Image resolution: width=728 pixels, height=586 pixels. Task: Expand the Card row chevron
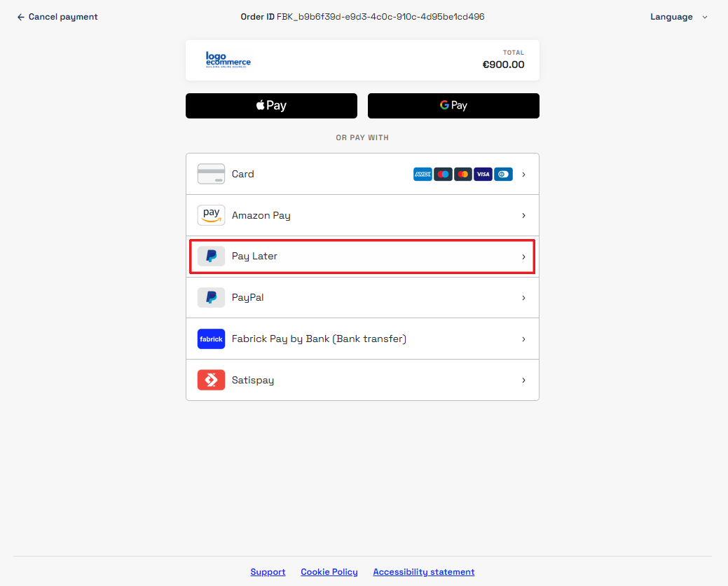coord(523,175)
